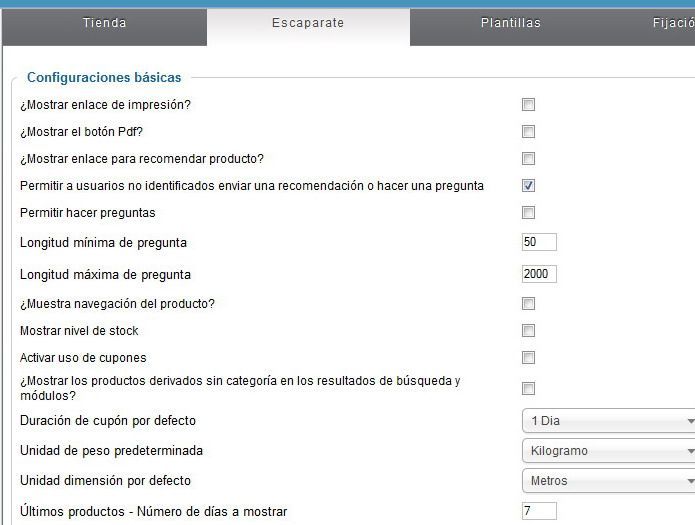The width and height of the screenshot is (695, 525).
Task: Click the Últimos productos días field
Action: click(x=539, y=511)
